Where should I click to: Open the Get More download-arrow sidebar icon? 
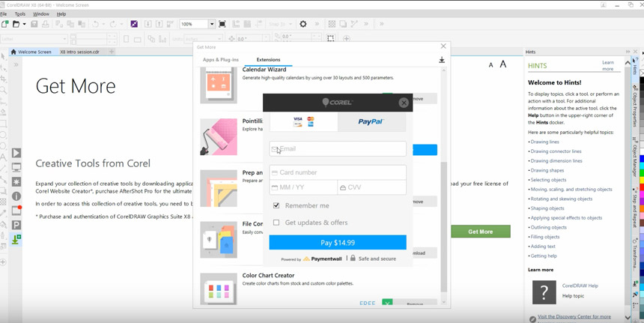(x=16, y=239)
